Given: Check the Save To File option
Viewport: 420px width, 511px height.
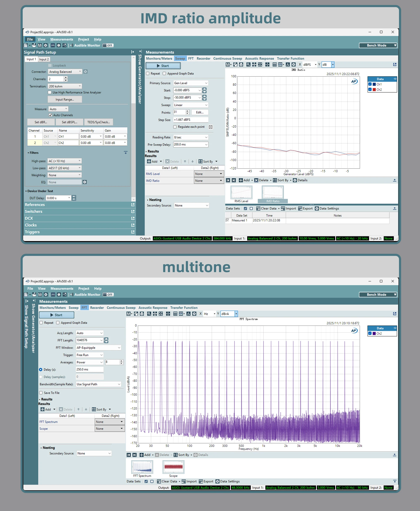Looking at the screenshot, I should click(41, 393).
